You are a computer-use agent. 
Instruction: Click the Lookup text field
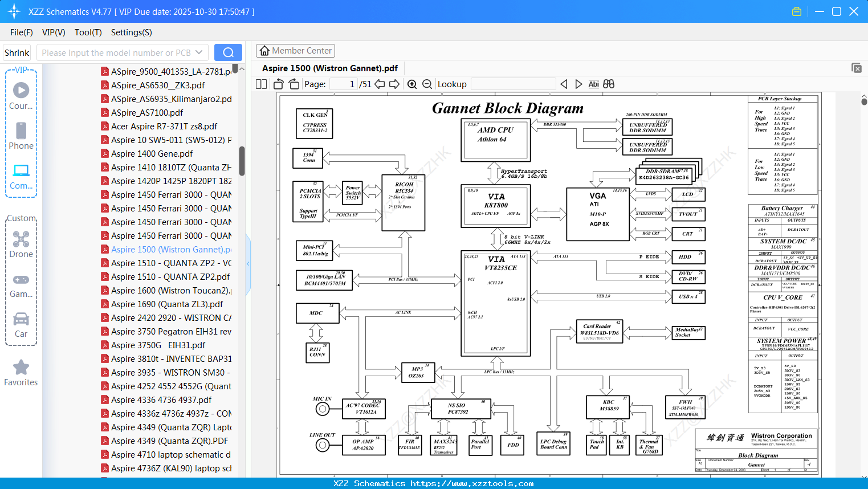[513, 84]
